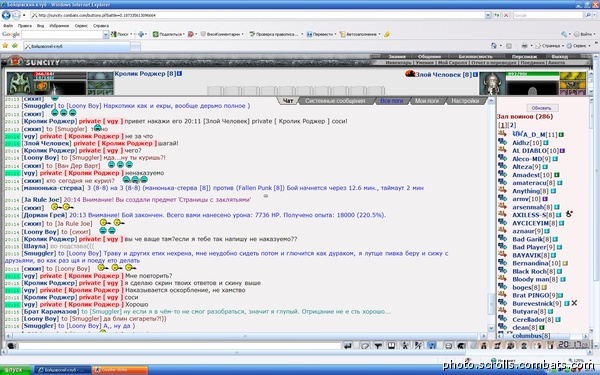Click the IE back navigation button
Image resolution: width=600 pixels, height=375 pixels.
6,15
